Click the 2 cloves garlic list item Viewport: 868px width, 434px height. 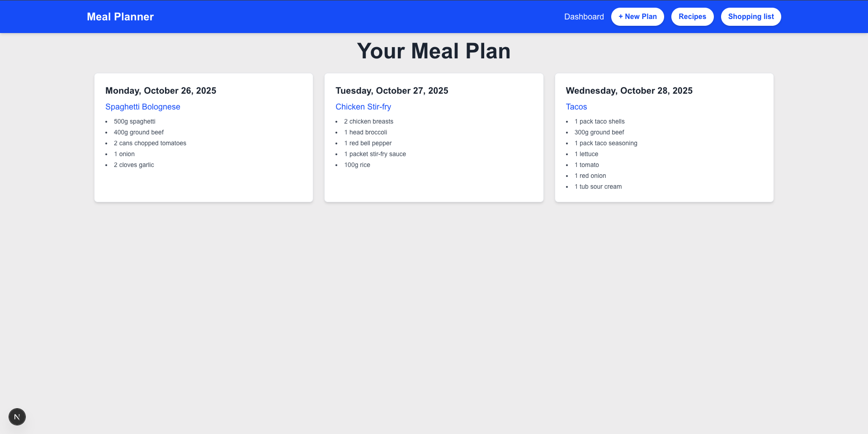click(x=134, y=165)
